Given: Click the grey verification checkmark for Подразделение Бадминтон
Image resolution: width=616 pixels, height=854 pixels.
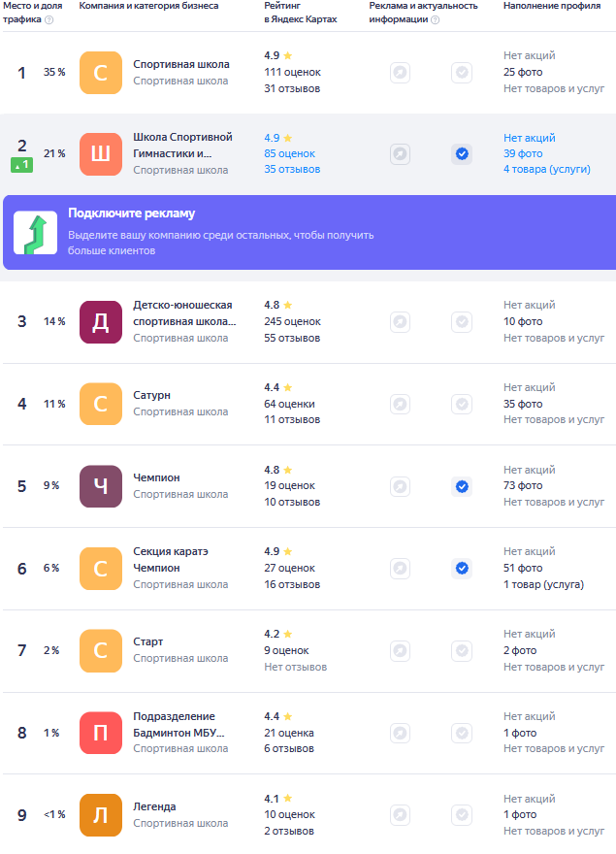Looking at the screenshot, I should click(462, 733).
